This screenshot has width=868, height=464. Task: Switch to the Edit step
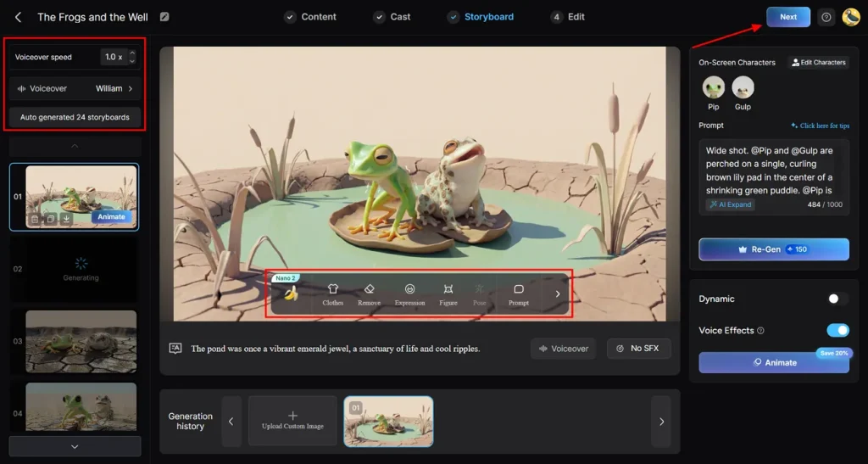(568, 17)
